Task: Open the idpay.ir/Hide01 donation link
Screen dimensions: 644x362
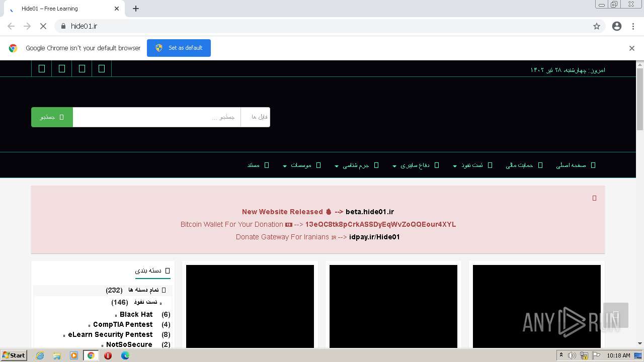Action: tap(374, 237)
